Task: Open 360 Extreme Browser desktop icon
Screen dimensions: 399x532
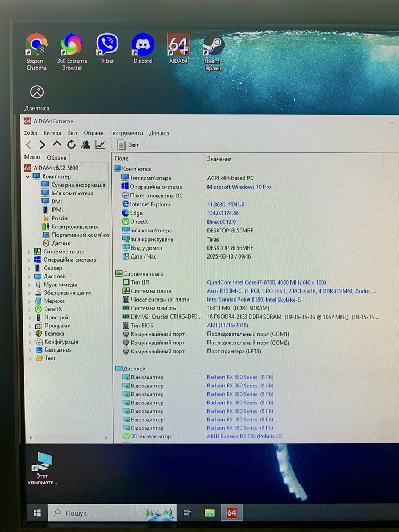Action: point(72,51)
